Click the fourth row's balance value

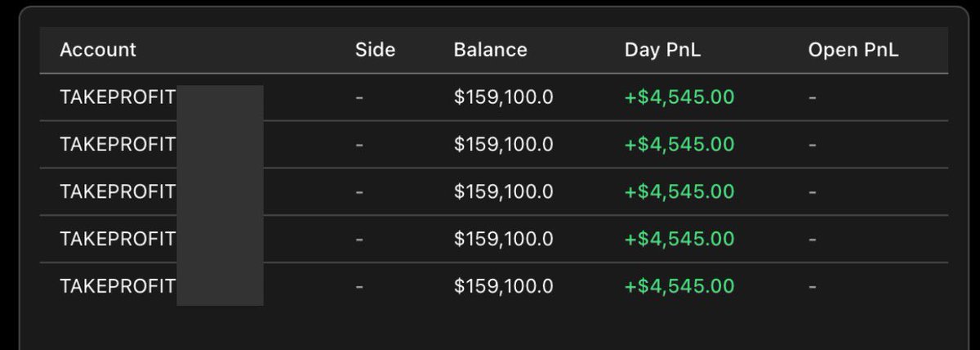click(x=503, y=240)
